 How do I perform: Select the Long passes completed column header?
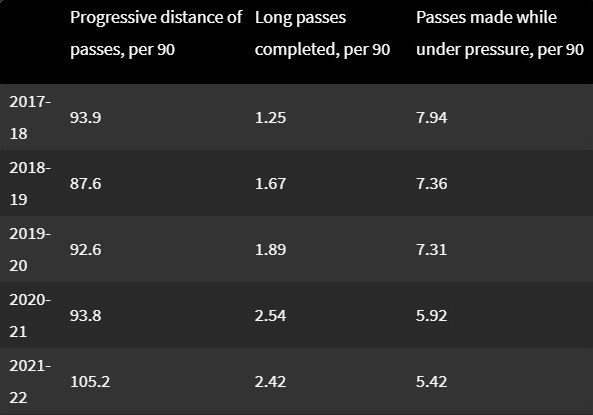click(x=322, y=33)
